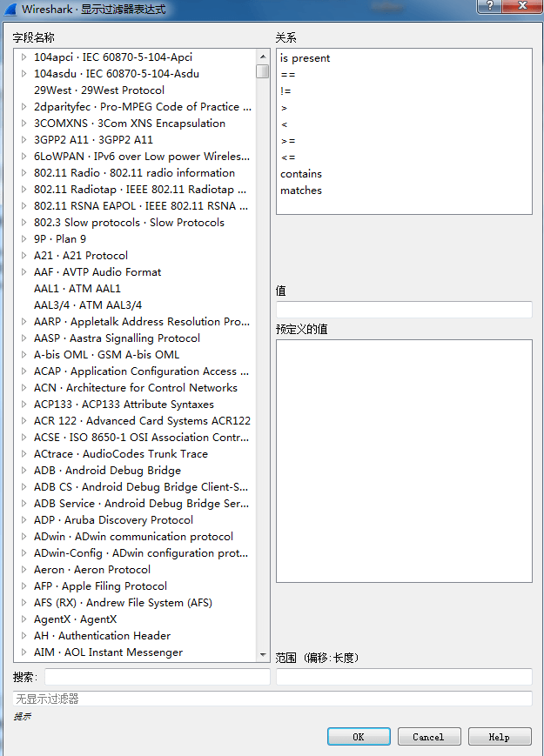
Task: Select A-bis OML entry
Action: 106,354
